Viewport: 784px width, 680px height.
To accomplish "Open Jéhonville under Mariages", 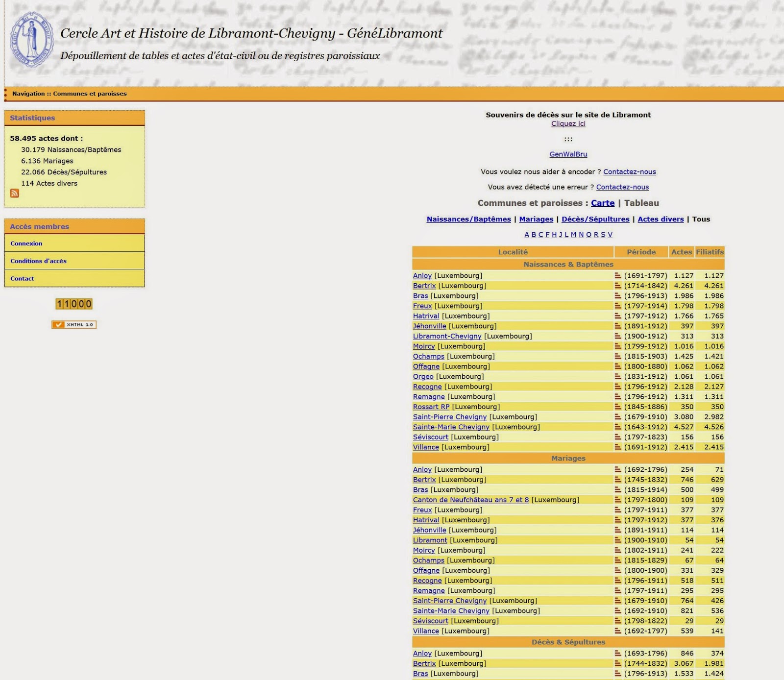I will pyautogui.click(x=430, y=530).
